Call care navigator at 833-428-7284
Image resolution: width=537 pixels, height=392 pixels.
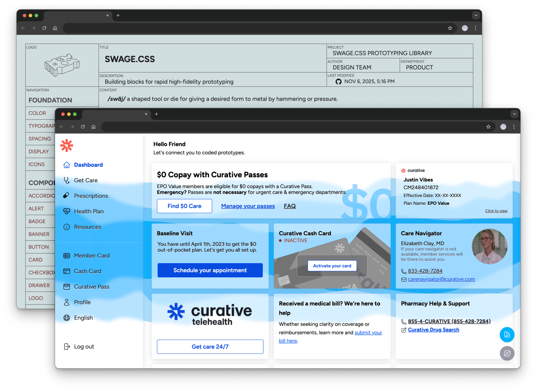[425, 271]
